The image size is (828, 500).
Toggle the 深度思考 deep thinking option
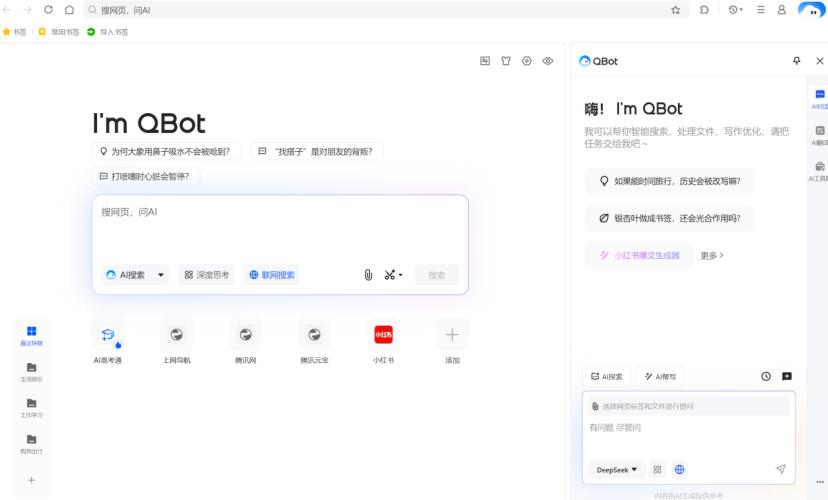206,275
